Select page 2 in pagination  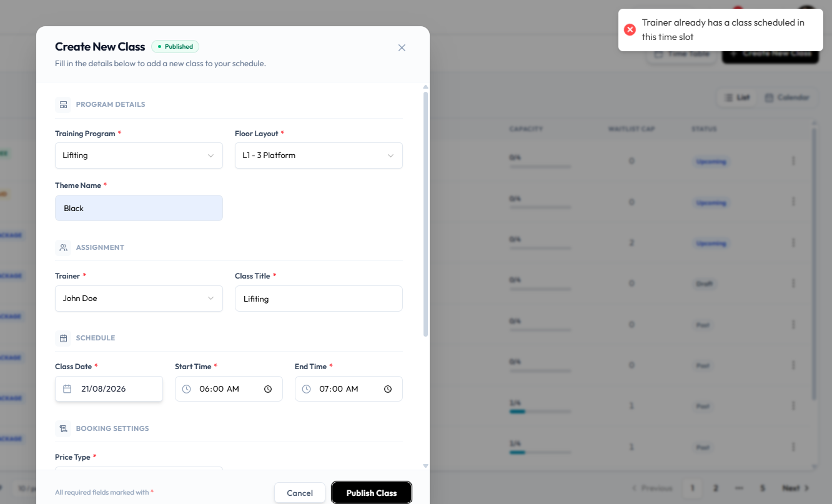[x=716, y=488]
